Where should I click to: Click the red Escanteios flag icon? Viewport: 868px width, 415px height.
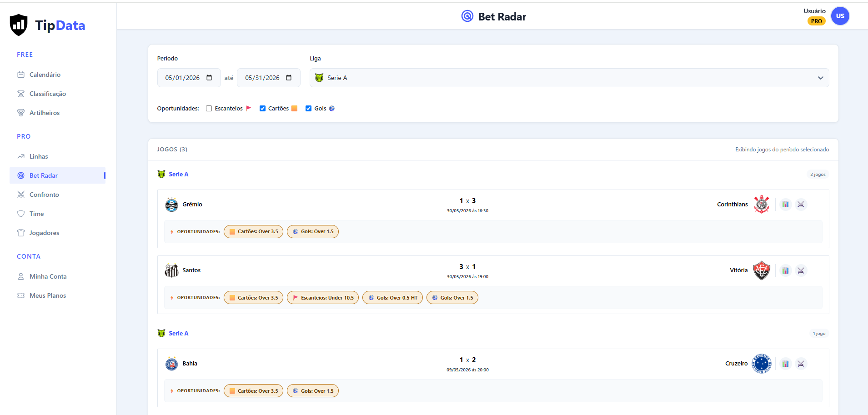pyautogui.click(x=248, y=108)
